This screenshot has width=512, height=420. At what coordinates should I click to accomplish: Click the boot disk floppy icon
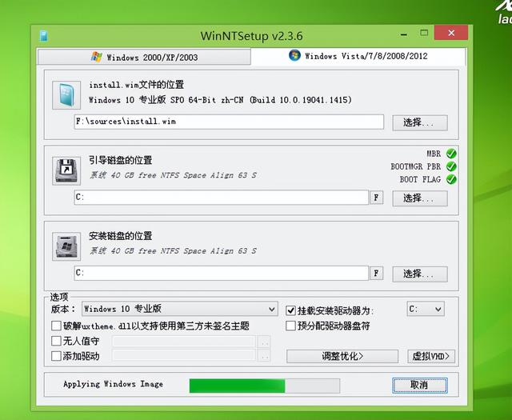66,171
